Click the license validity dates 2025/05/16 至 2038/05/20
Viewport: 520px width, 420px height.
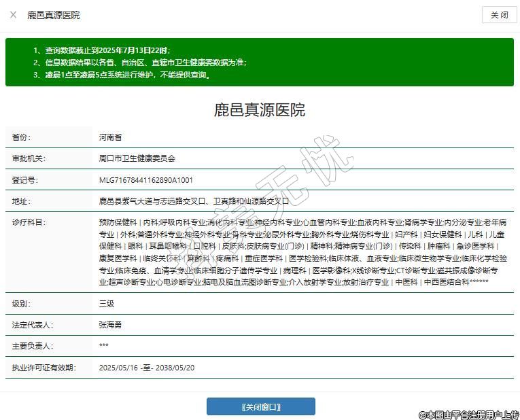(x=146, y=368)
